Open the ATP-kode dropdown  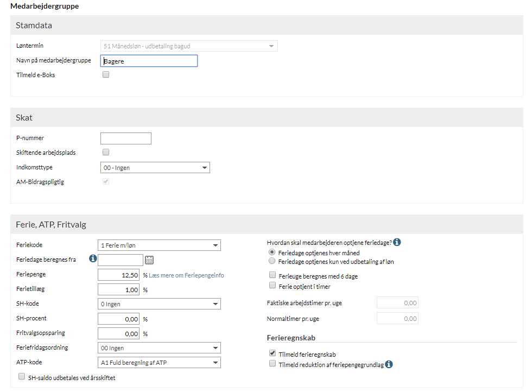pyautogui.click(x=159, y=362)
